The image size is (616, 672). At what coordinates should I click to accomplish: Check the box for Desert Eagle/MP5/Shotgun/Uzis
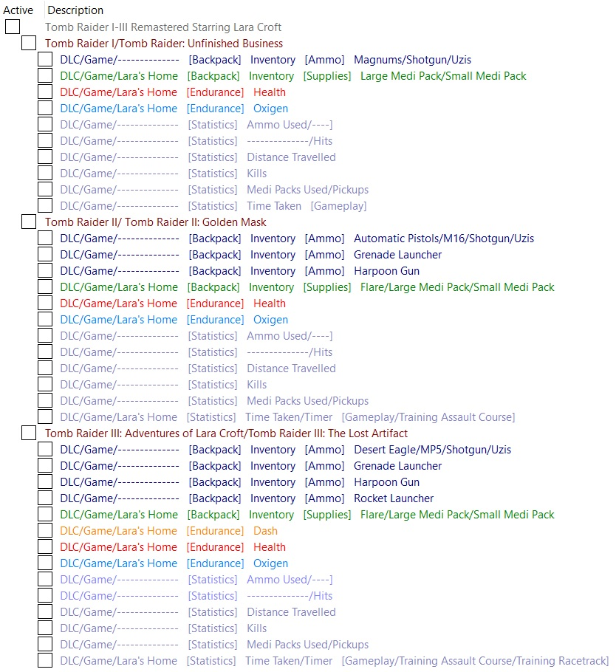(x=45, y=449)
